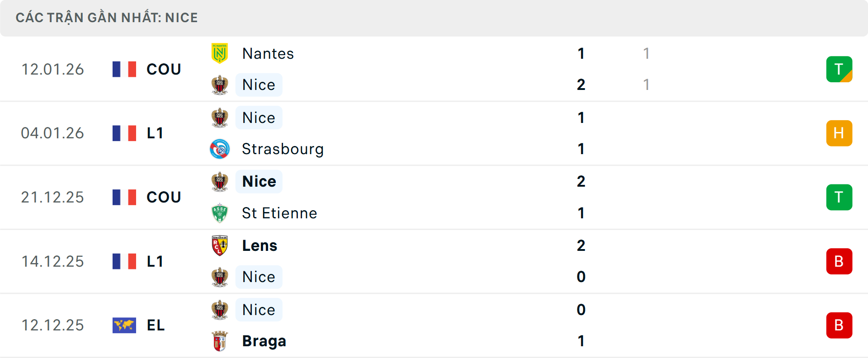Open the COU competition label for 21.12.25
The width and height of the screenshot is (868, 358).
[164, 197]
